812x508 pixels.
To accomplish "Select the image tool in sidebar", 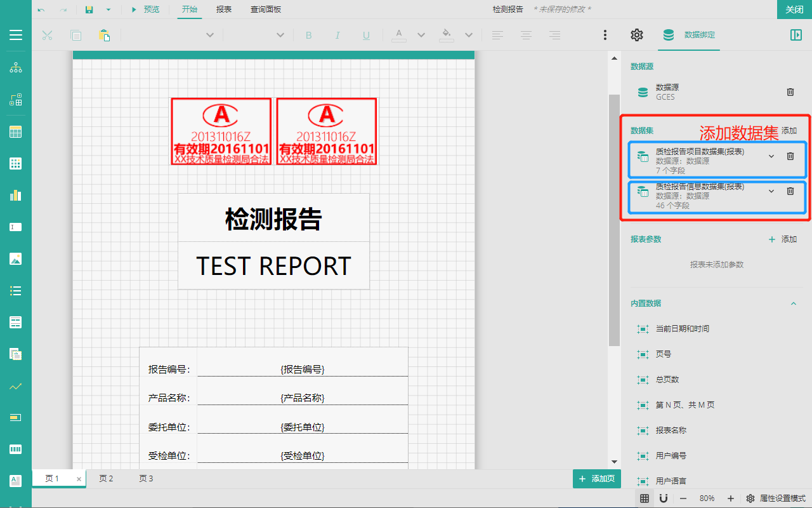I will coord(16,259).
